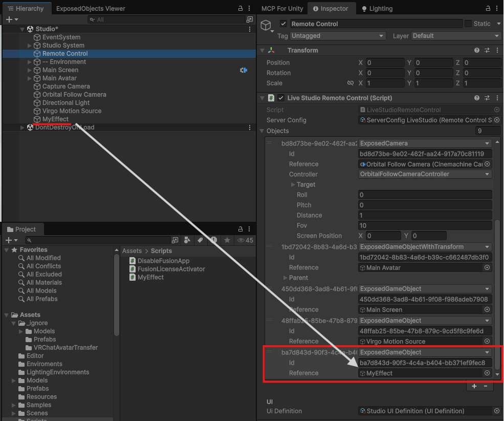Viewport: 504px width, 421px height.
Task: Toggle constrained proportions scale link
Action: pos(350,83)
